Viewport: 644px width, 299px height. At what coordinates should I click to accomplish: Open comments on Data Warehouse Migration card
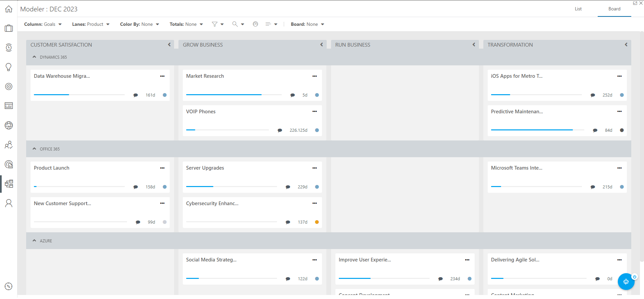(136, 95)
